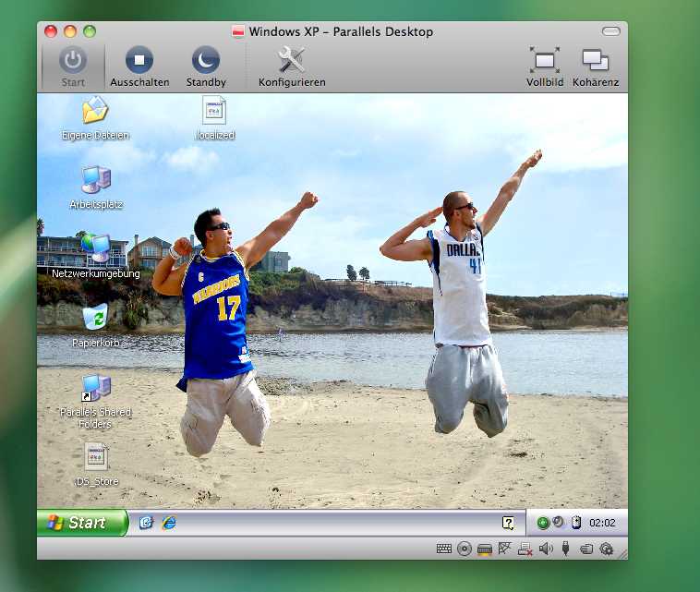Click the USB plug status icon

click(x=565, y=549)
